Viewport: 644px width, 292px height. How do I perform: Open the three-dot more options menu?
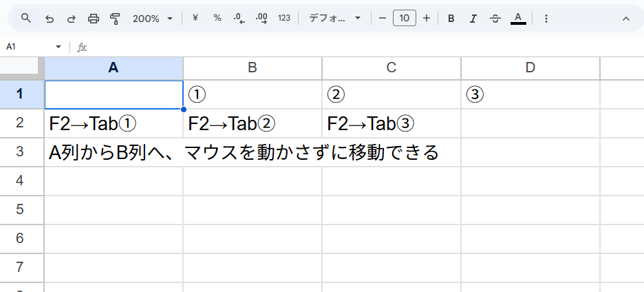(546, 19)
